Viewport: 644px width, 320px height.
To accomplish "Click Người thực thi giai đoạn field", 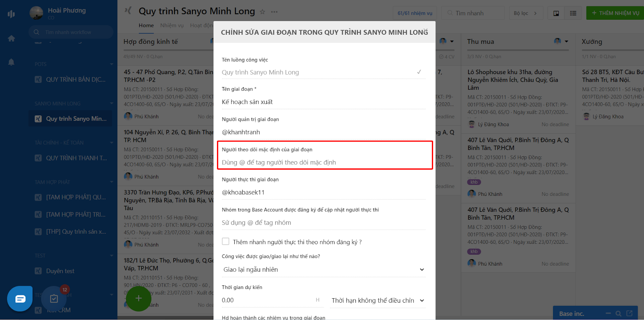I will pos(324,192).
